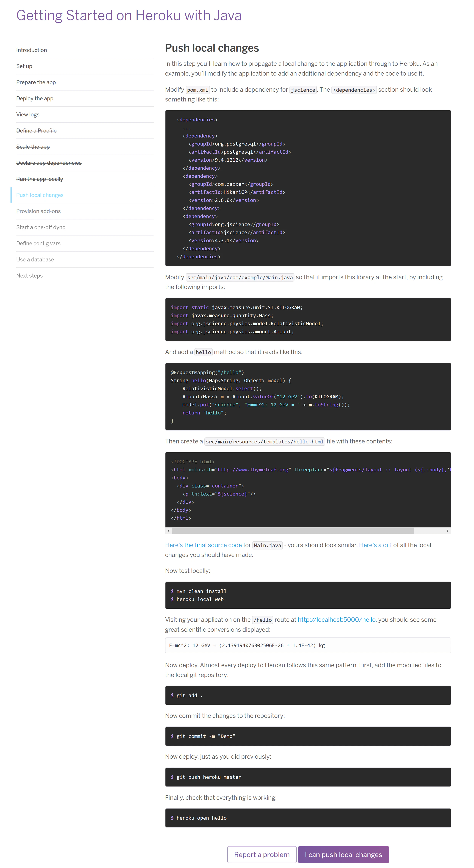Click the horizontal scrollbar thumb under hello.html code
This screenshot has width=474, height=868.
tap(293, 531)
